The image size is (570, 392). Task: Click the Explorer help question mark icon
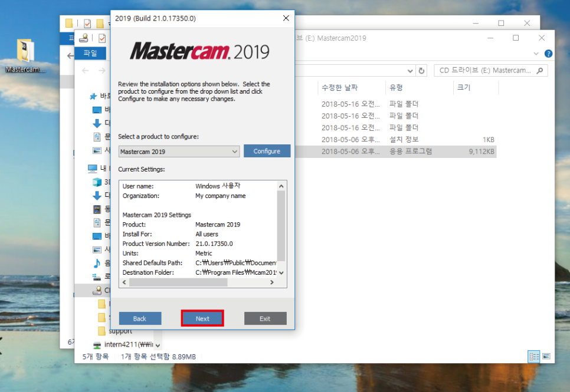coord(548,54)
